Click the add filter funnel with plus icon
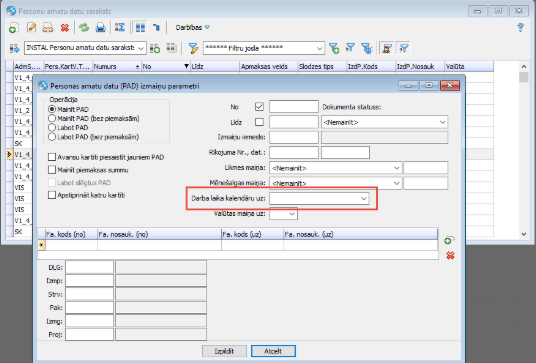 tap(334, 48)
